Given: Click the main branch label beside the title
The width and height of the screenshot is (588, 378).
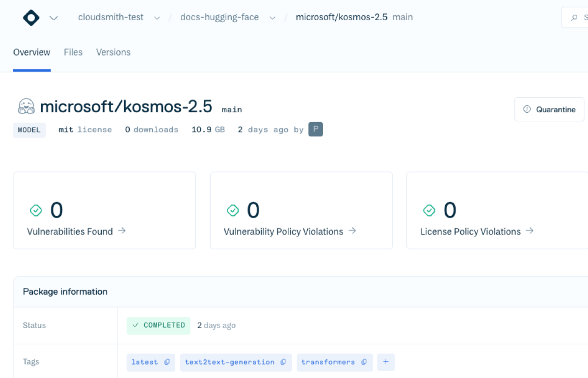Looking at the screenshot, I should click(232, 110).
